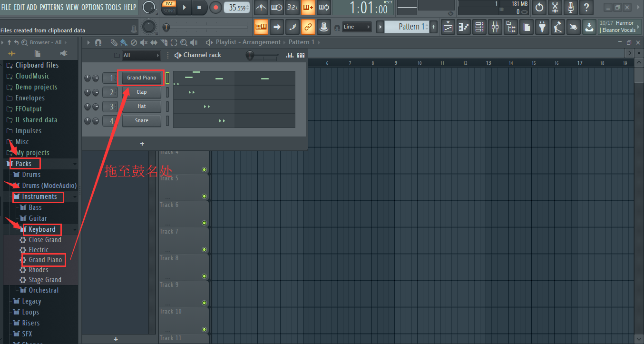Toggle loop recording icon
Screen dimensions: 644x344
coord(324,7)
